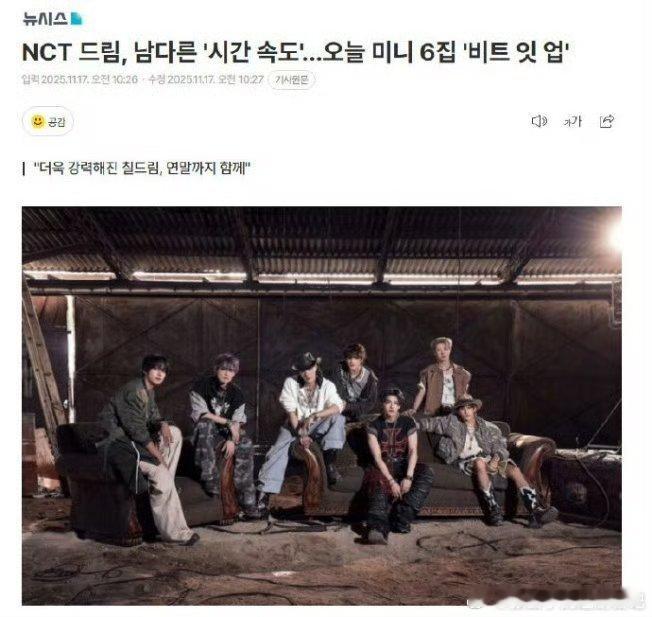Click the yellow smiley face icon

click(38, 121)
